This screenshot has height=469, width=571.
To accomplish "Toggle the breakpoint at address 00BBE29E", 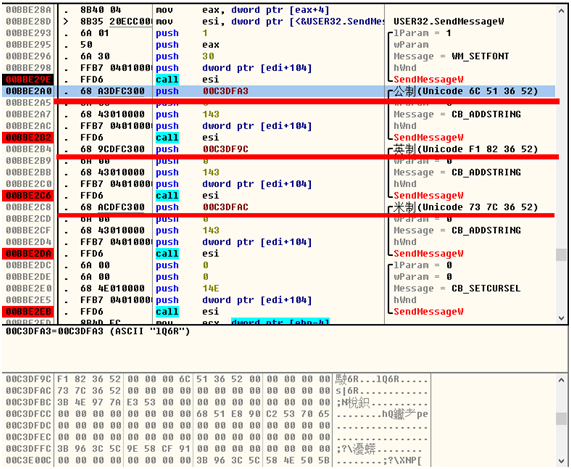I will click(x=28, y=79).
